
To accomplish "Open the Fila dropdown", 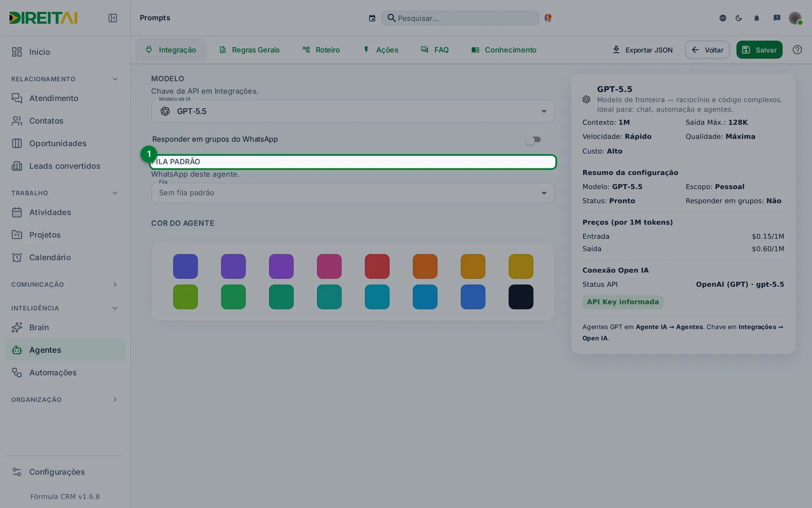I will pos(353,193).
